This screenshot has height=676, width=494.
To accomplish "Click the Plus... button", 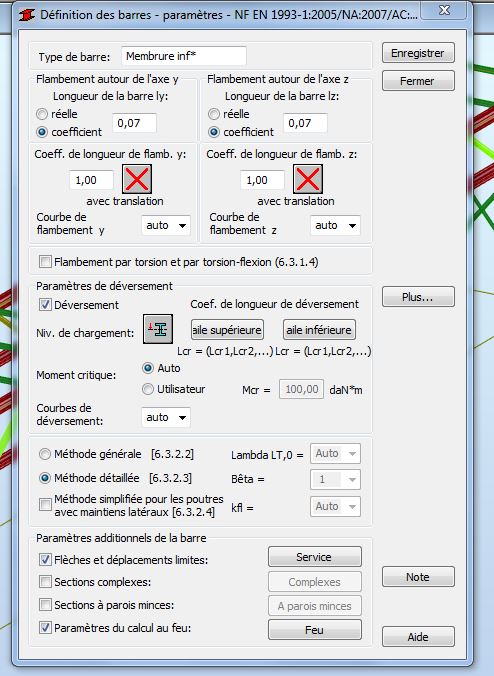I will pos(418,297).
